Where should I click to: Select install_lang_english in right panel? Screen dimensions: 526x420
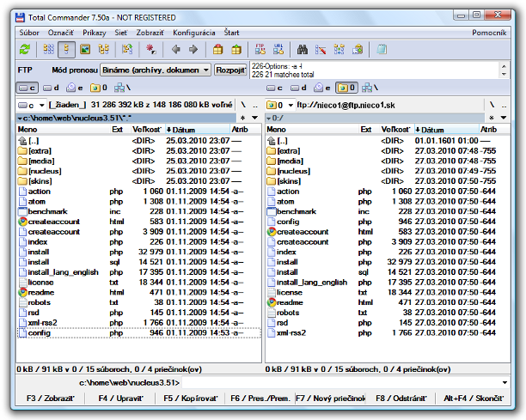pyautogui.click(x=388, y=283)
